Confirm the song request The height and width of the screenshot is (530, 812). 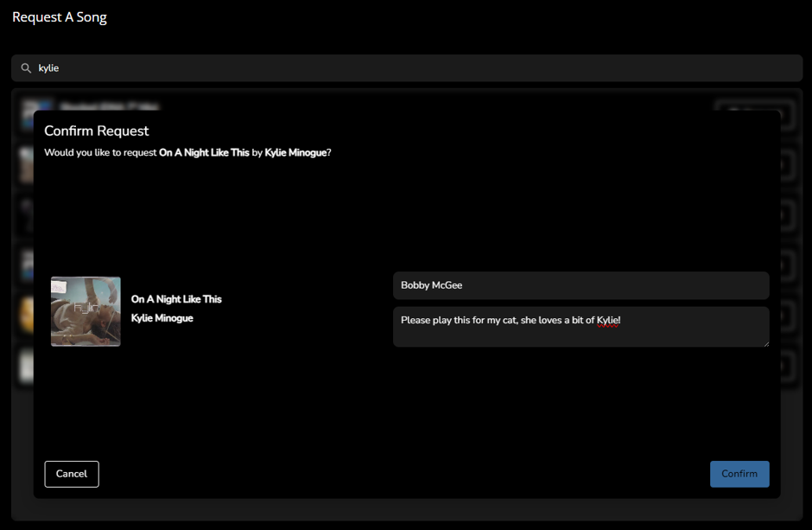tap(739, 474)
